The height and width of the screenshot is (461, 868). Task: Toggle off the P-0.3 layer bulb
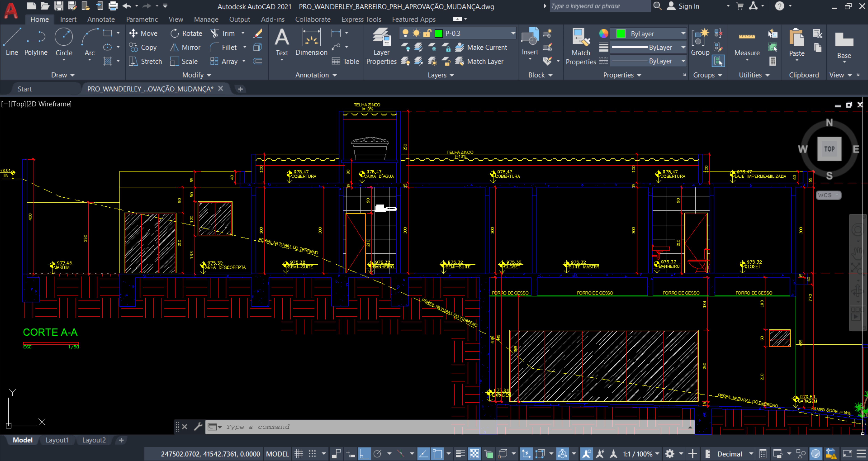(x=405, y=33)
